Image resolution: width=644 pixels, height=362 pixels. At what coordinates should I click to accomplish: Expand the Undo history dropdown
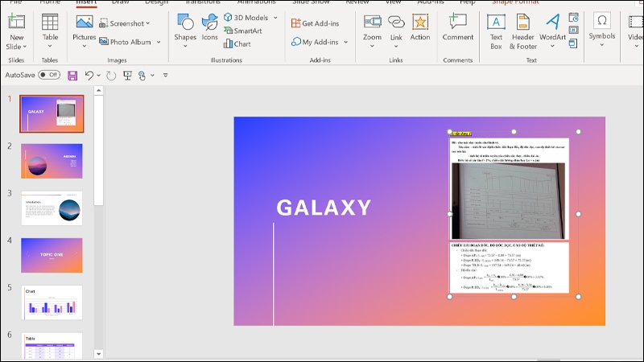click(x=98, y=76)
